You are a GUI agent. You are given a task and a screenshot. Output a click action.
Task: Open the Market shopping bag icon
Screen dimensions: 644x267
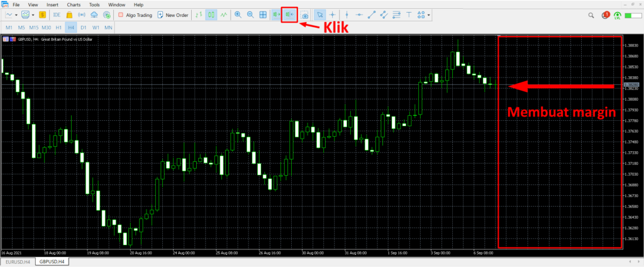[x=69, y=15]
